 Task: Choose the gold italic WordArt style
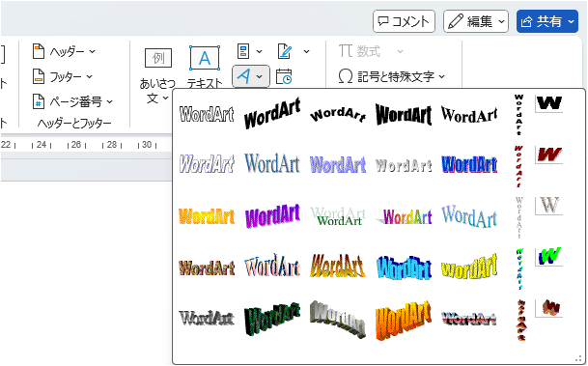(x=338, y=266)
